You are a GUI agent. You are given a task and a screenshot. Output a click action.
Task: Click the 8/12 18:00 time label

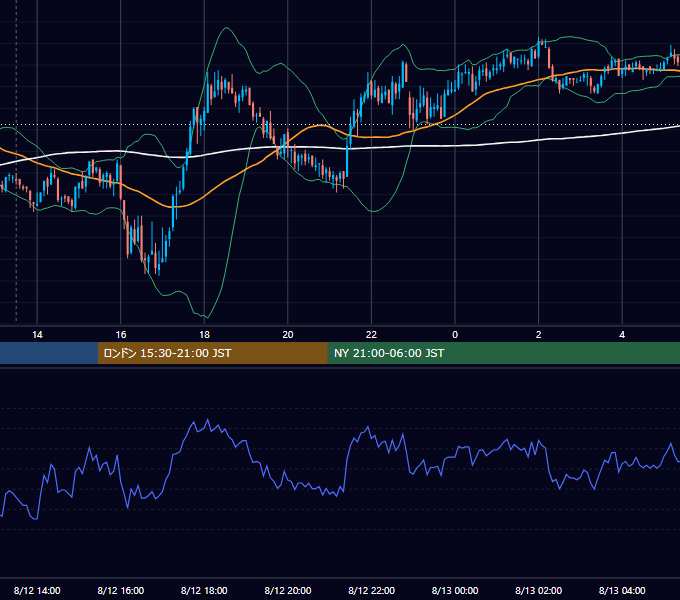coord(204,590)
